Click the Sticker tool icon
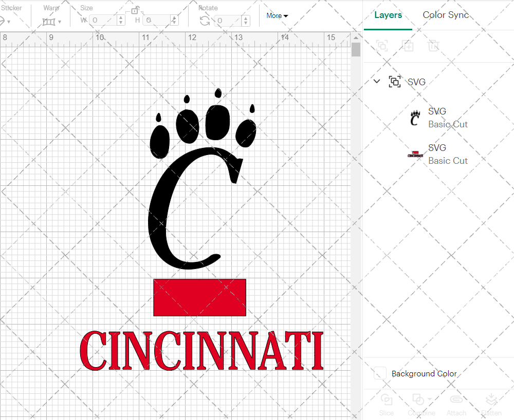The width and height of the screenshot is (514, 420). [x=3, y=22]
